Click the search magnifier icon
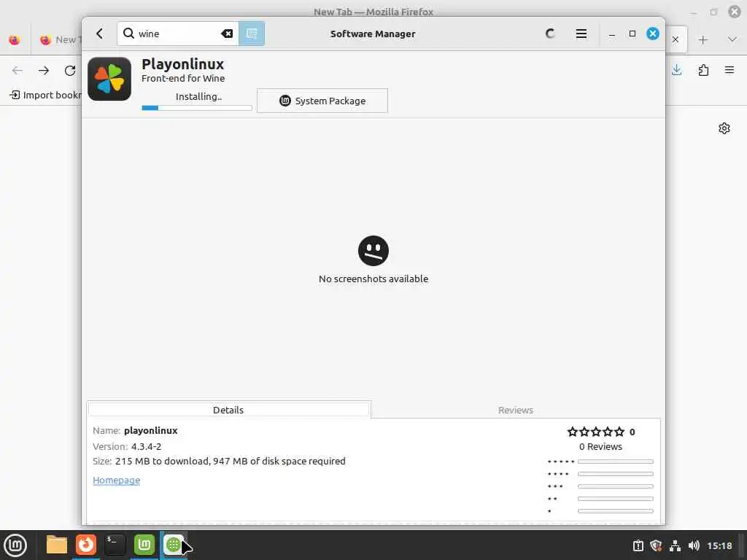The width and height of the screenshot is (747, 560). (128, 34)
